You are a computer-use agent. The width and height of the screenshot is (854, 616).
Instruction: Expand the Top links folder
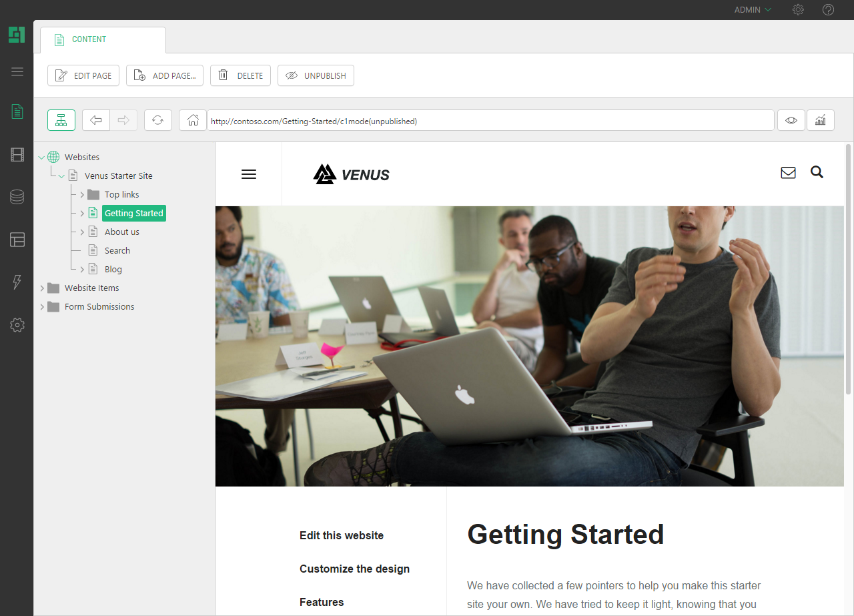click(82, 195)
